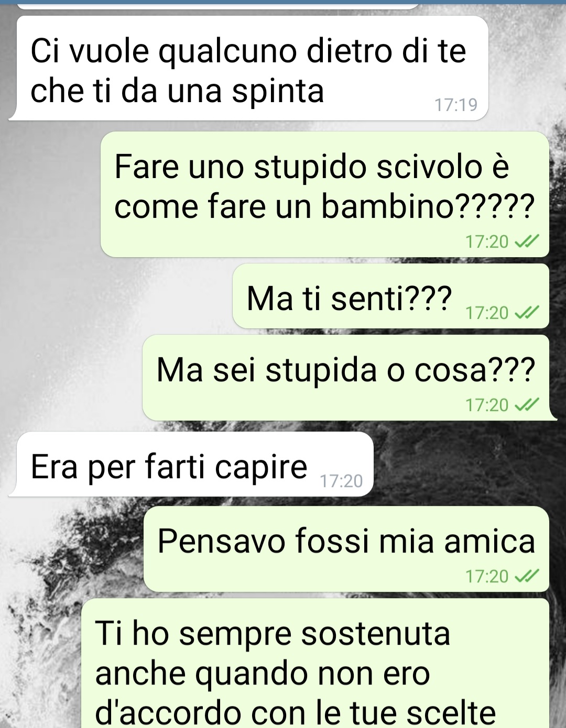This screenshot has height=728, width=566.
Task: Select the message "Ci vuole qualcuno dietro di te"
Action: click(x=249, y=68)
